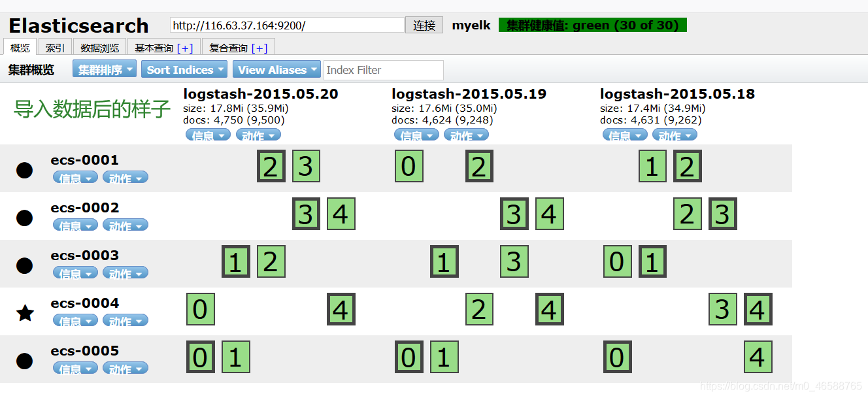
Task: Select shard 1 of logstash-2015.05.18 on ecs-0001
Action: tap(652, 166)
